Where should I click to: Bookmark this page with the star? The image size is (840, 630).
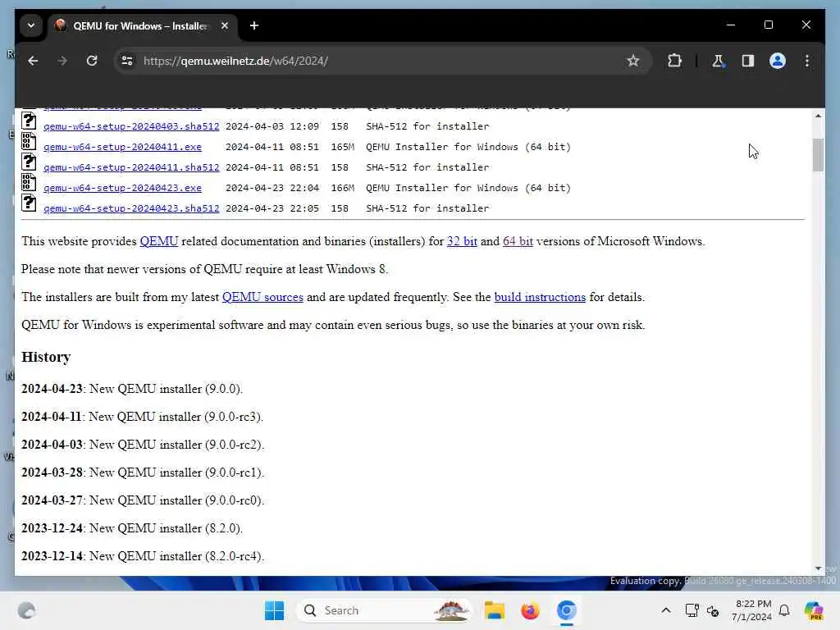click(x=633, y=61)
